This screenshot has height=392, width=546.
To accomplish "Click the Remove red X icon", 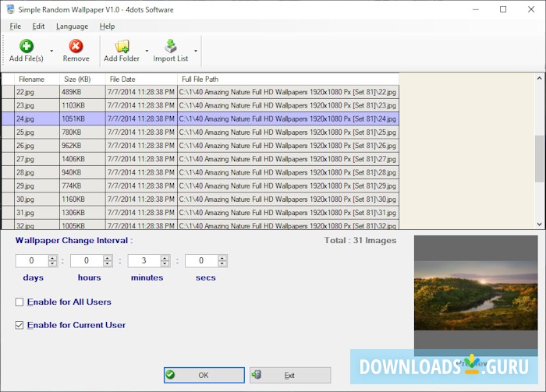I will [76, 46].
